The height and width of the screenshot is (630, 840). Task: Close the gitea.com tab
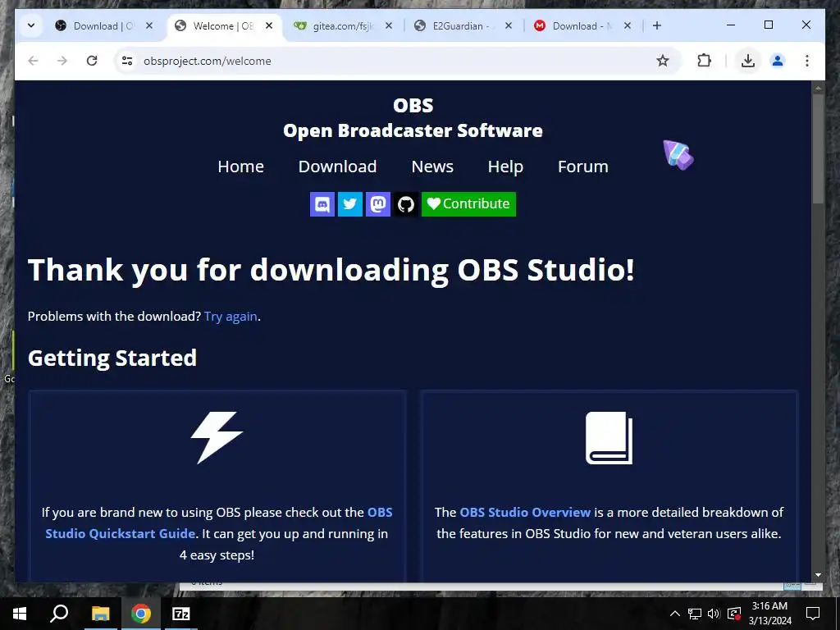click(x=389, y=25)
